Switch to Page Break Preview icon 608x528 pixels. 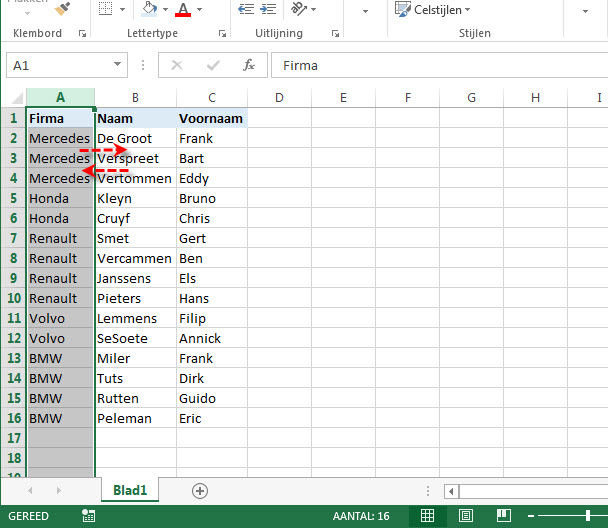coord(503,516)
